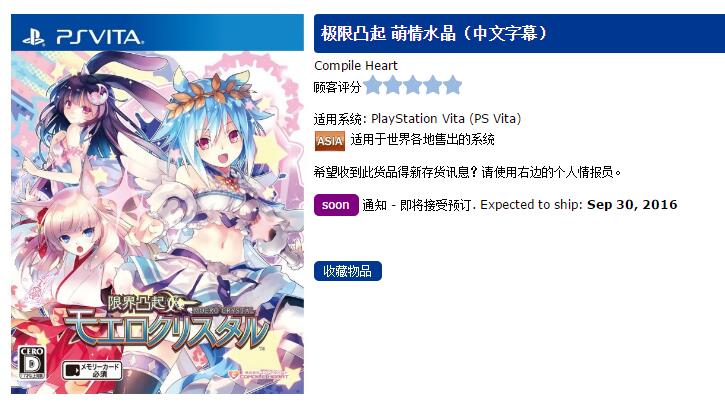Click the second rating star
The height and width of the screenshot is (405, 725).
pyautogui.click(x=393, y=86)
